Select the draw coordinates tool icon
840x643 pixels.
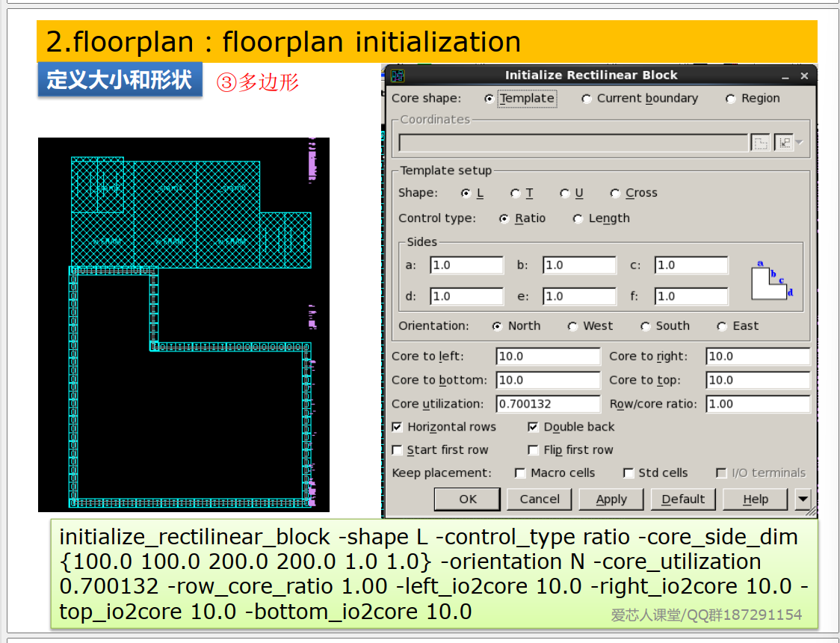761,142
